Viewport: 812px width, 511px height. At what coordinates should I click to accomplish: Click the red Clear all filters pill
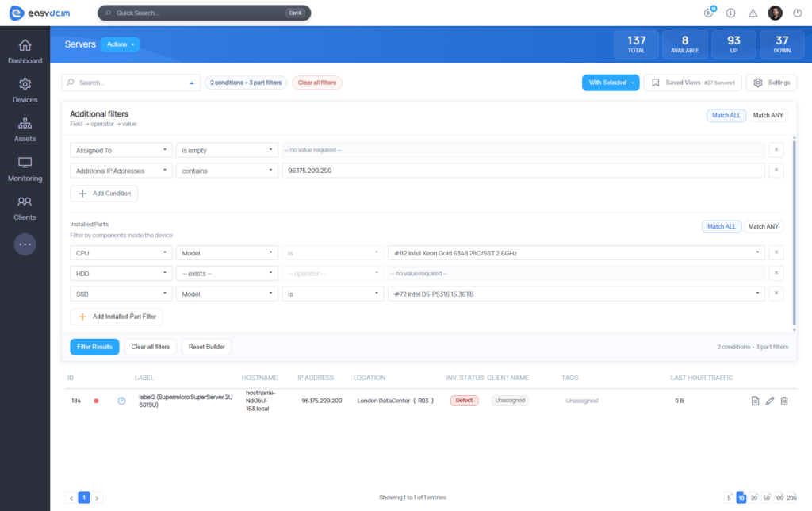(x=317, y=83)
